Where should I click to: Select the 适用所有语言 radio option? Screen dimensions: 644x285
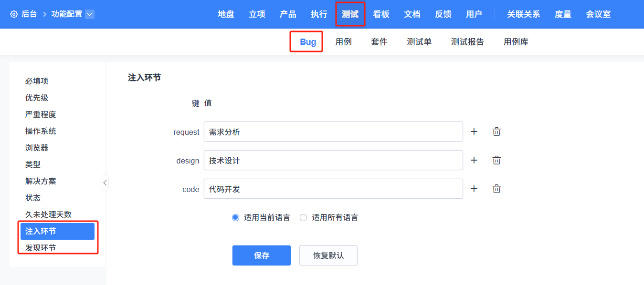(x=303, y=217)
